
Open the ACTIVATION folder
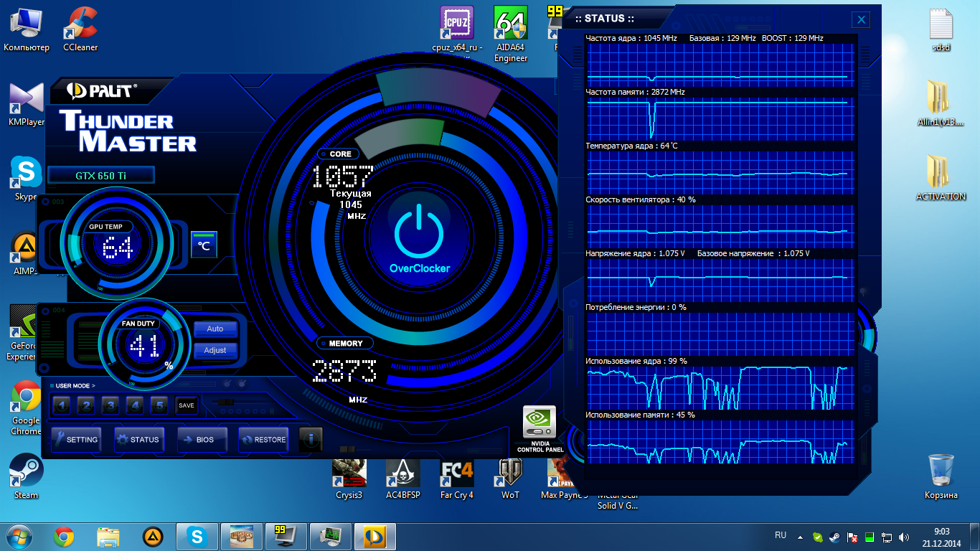[941, 179]
